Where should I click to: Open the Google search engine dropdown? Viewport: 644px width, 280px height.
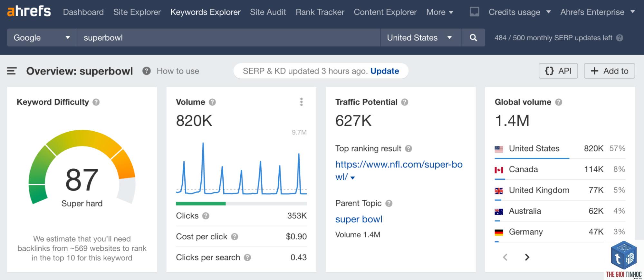point(42,37)
